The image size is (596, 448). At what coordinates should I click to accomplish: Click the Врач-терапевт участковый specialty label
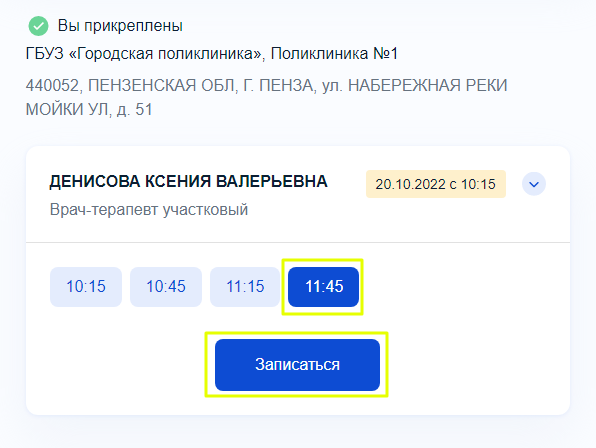(x=149, y=210)
